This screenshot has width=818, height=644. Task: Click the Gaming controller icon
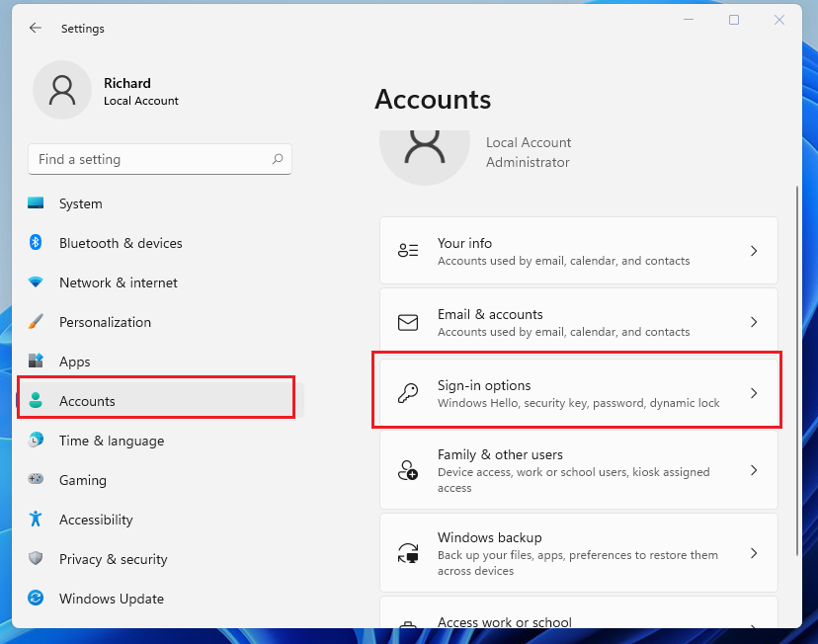36,480
